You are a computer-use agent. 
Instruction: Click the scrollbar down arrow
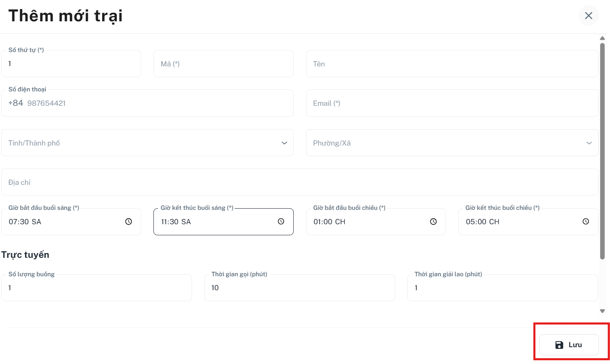(x=602, y=311)
